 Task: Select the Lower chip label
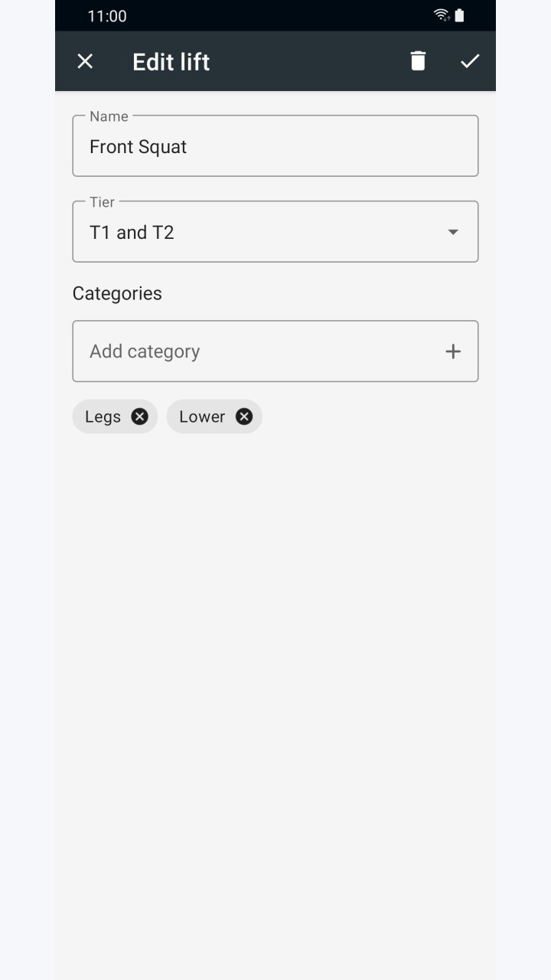click(202, 416)
